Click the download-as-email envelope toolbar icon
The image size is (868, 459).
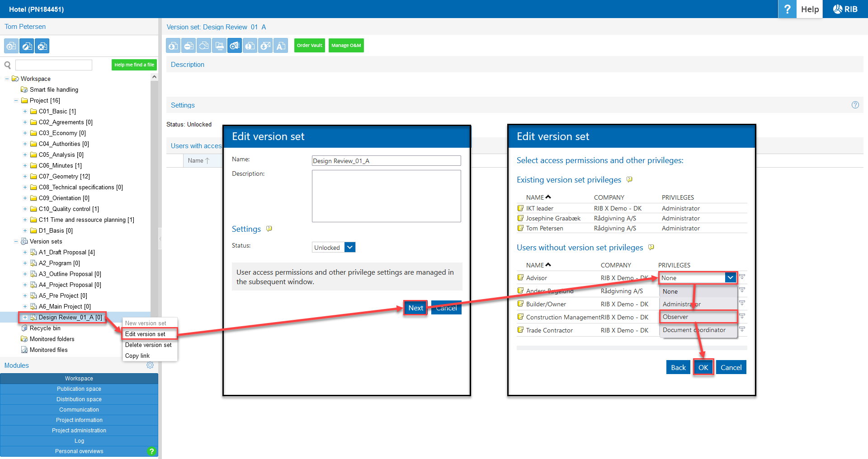(265, 46)
